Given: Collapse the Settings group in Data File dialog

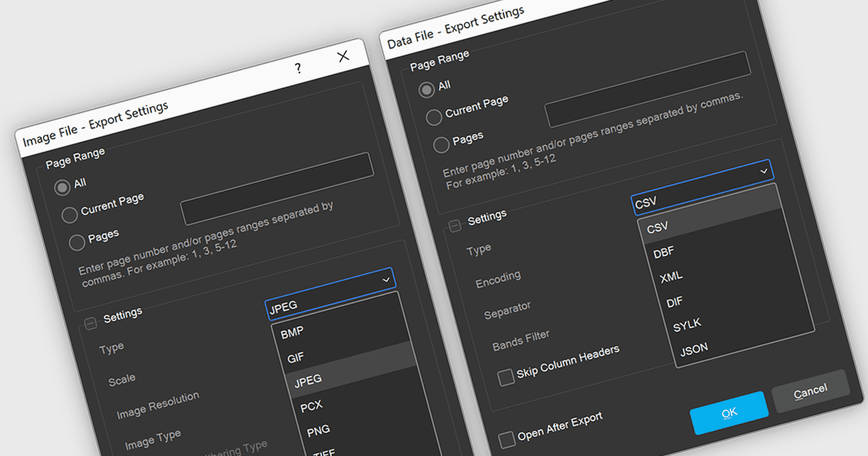Looking at the screenshot, I should pos(455,225).
